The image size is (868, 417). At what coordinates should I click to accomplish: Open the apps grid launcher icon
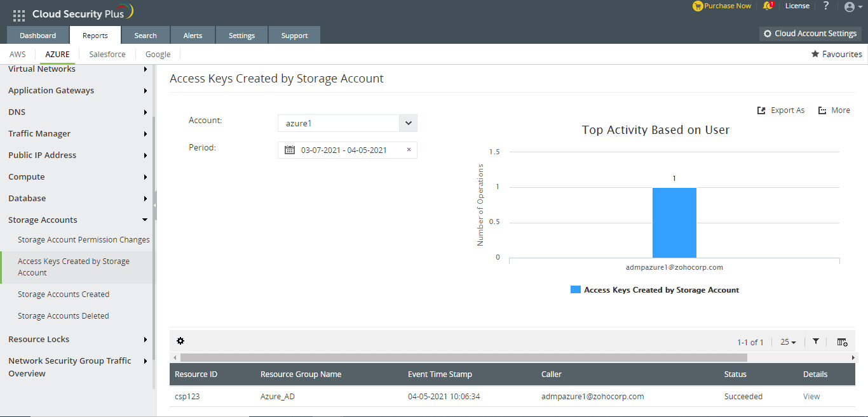click(x=19, y=16)
